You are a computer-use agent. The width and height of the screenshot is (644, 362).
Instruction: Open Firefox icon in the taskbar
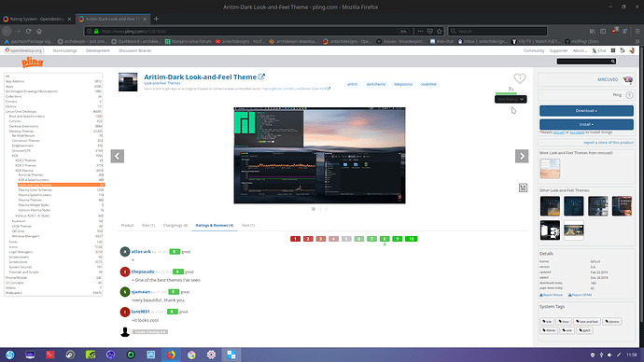171,355
